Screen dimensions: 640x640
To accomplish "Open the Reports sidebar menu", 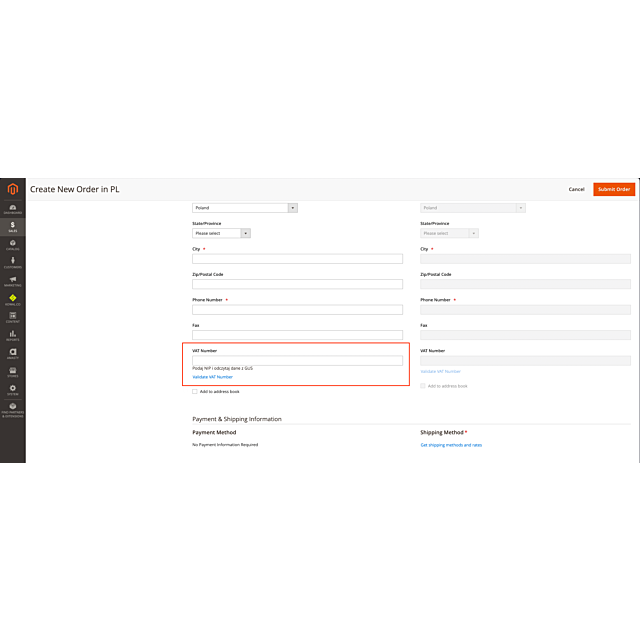I will 13,336.
